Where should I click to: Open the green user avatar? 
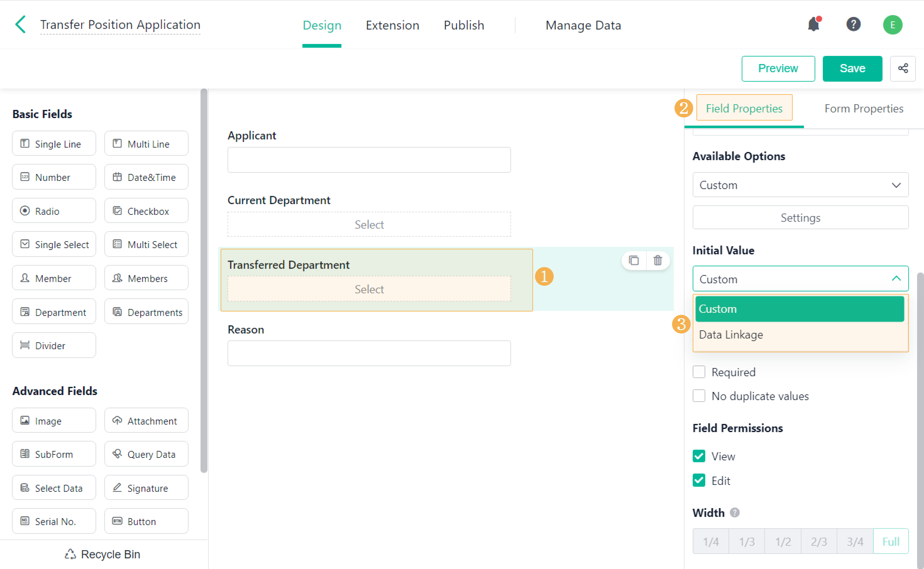coord(892,25)
